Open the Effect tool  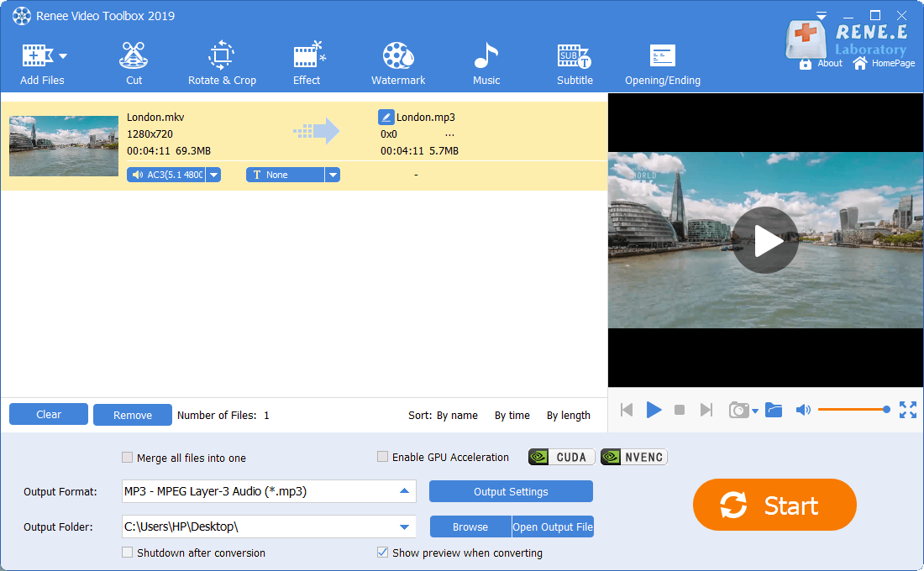(307, 64)
